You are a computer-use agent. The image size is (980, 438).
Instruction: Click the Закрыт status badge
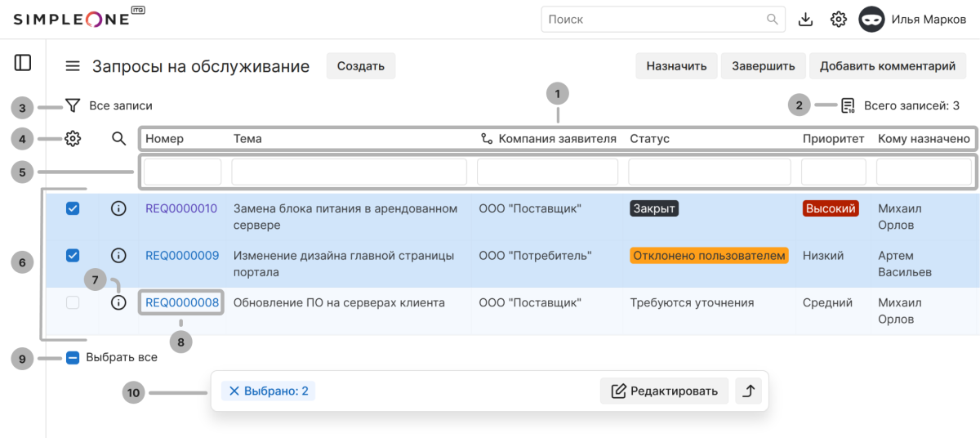[x=654, y=208]
